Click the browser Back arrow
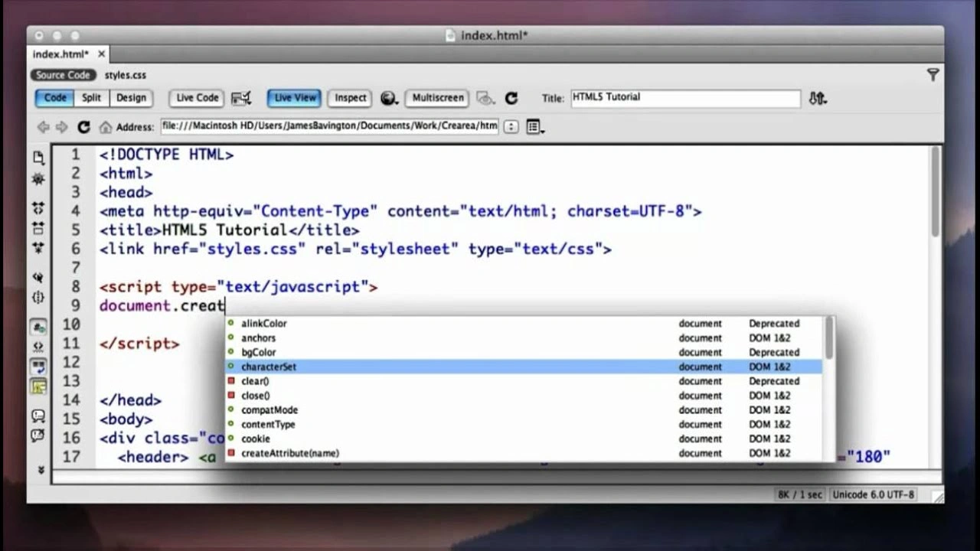 [44, 127]
